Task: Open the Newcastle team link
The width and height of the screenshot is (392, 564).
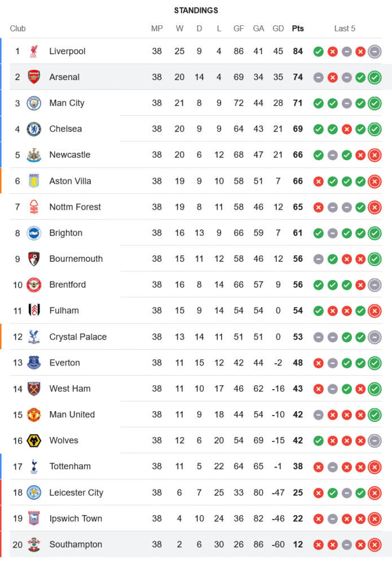Action: (69, 155)
